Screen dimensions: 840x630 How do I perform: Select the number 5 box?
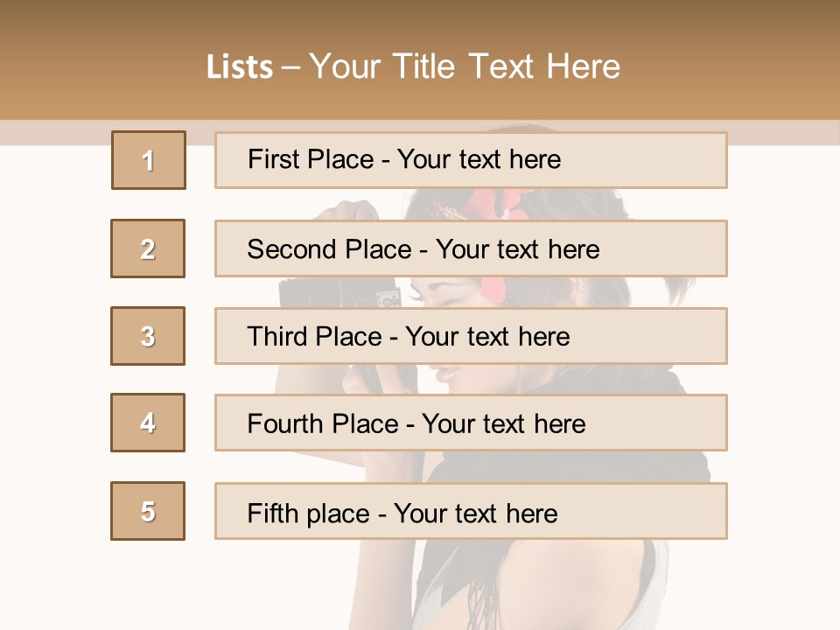click(148, 511)
